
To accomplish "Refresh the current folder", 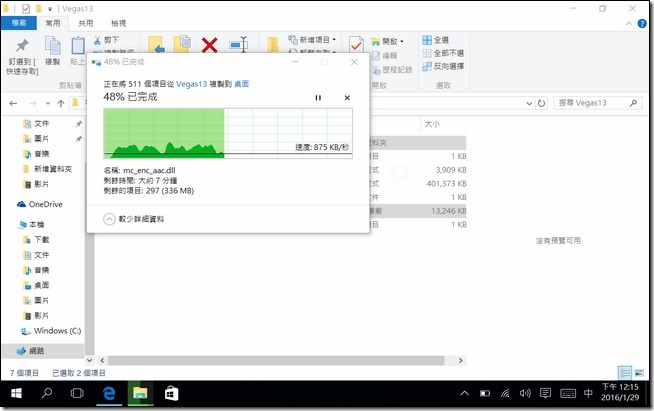I will pos(541,103).
